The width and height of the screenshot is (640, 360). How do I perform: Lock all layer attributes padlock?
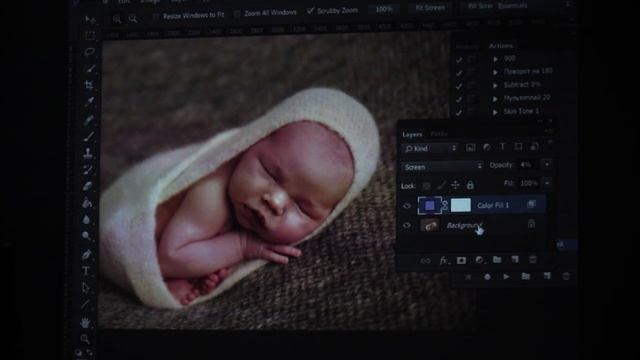(x=470, y=185)
